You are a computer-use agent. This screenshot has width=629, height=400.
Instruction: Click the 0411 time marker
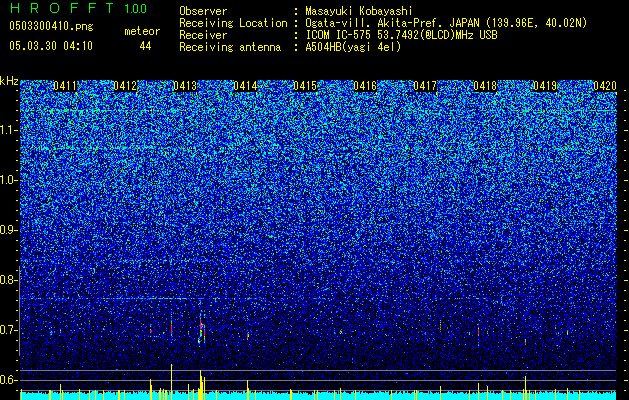(x=65, y=86)
